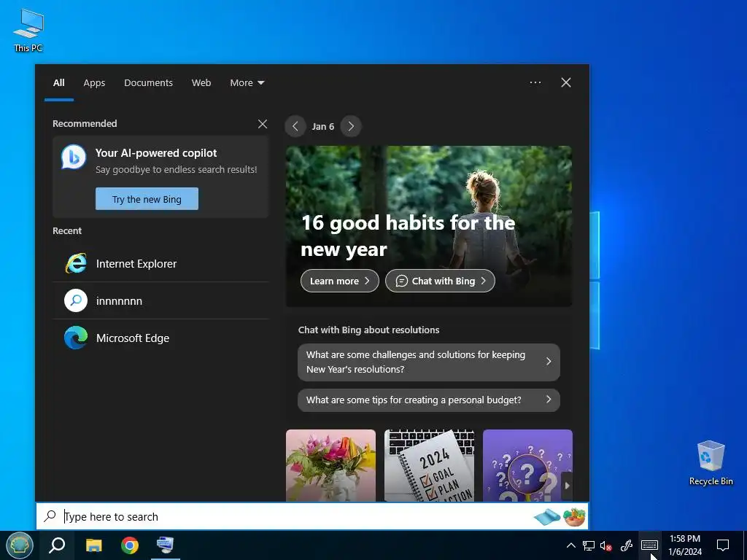The width and height of the screenshot is (747, 560).
Task: Open the 2024 Goal Plan thumbnail
Action: tap(429, 466)
